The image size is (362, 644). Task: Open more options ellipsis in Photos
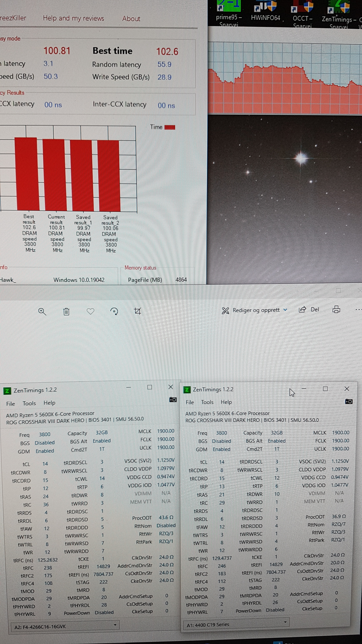tap(358, 310)
